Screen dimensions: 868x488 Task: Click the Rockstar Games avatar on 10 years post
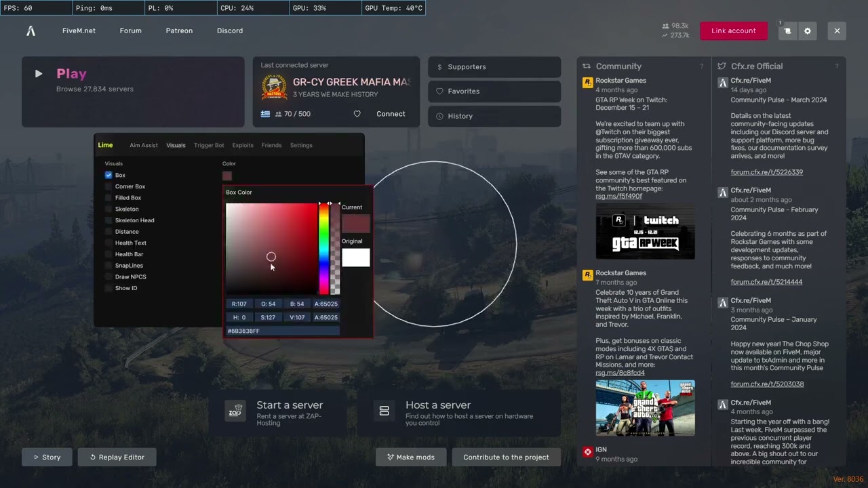(587, 274)
